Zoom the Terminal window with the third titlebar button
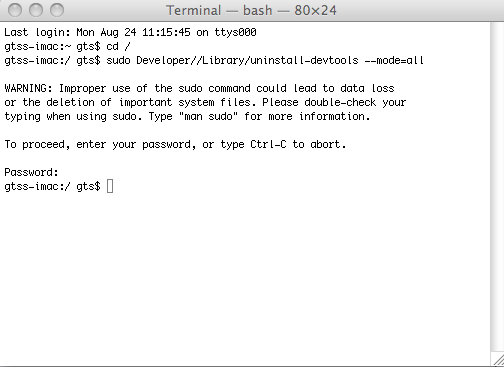504x367 pixels. (57, 10)
